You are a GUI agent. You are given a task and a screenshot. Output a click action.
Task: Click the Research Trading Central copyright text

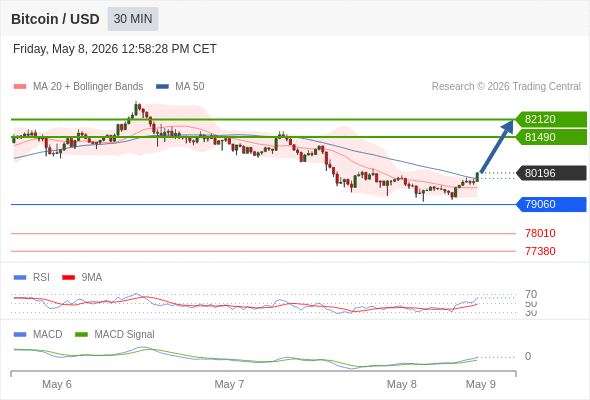[506, 87]
